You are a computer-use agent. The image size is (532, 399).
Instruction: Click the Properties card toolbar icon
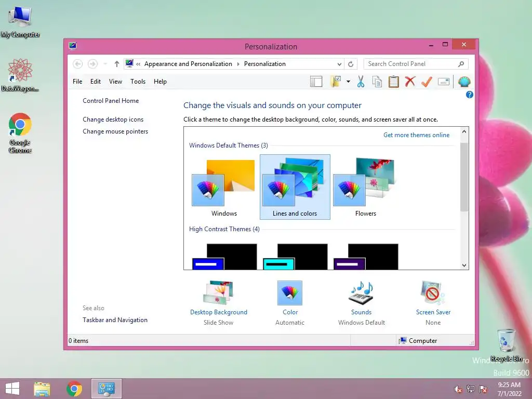[444, 82]
